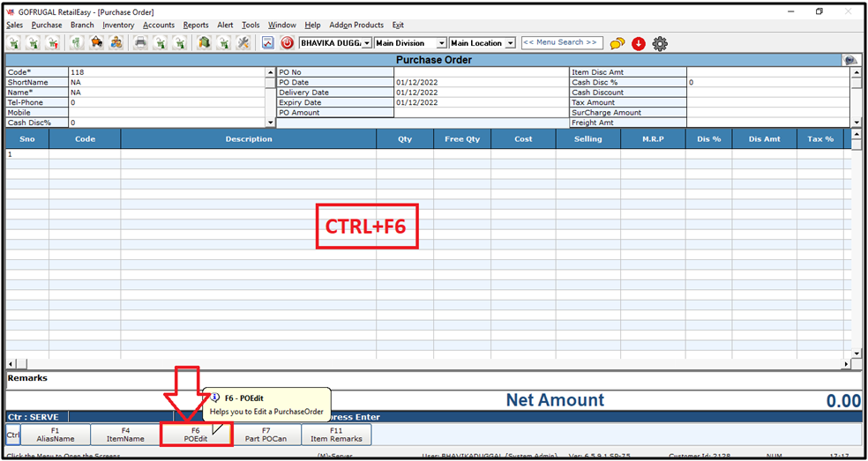Click the Cash Disc % value field
Image resolution: width=868 pixels, height=461 pixels.
tap(768, 82)
